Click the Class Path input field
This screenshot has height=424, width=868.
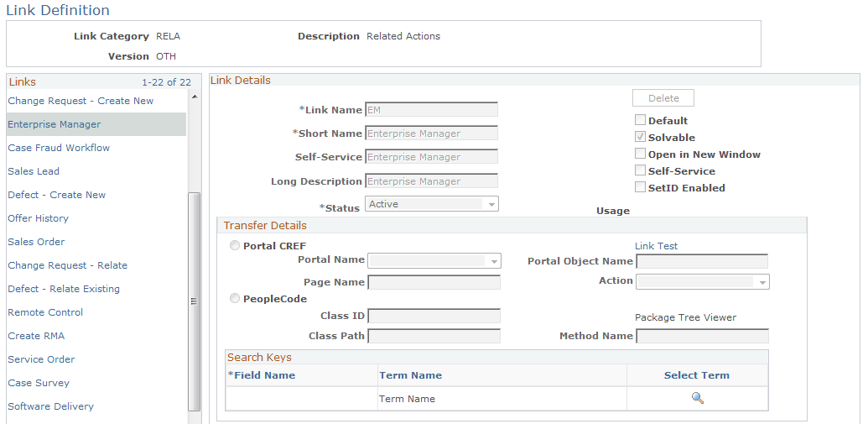pyautogui.click(x=434, y=336)
